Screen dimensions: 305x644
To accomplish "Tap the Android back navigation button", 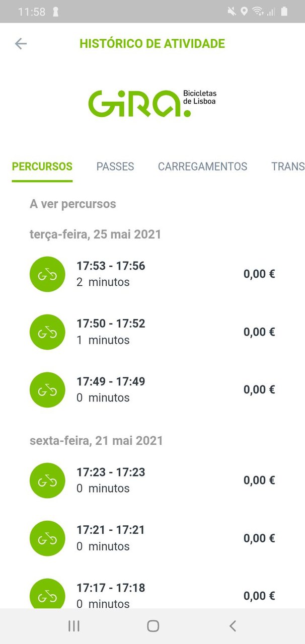I will (x=232, y=625).
